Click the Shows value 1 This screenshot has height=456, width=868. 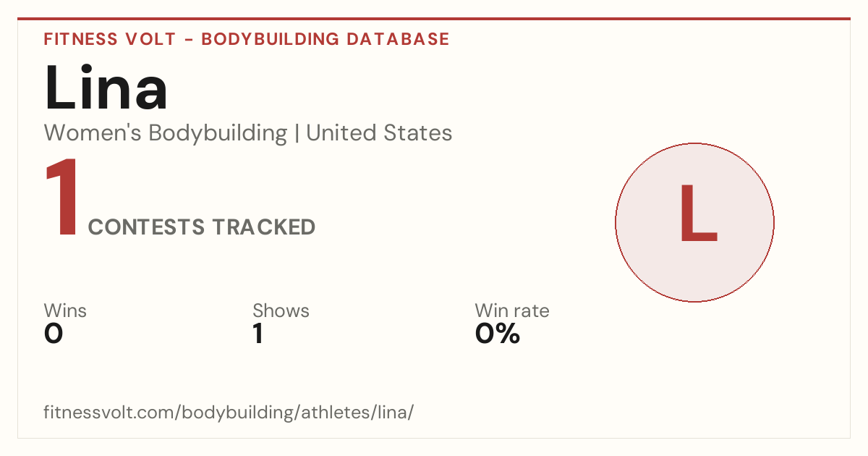(258, 334)
